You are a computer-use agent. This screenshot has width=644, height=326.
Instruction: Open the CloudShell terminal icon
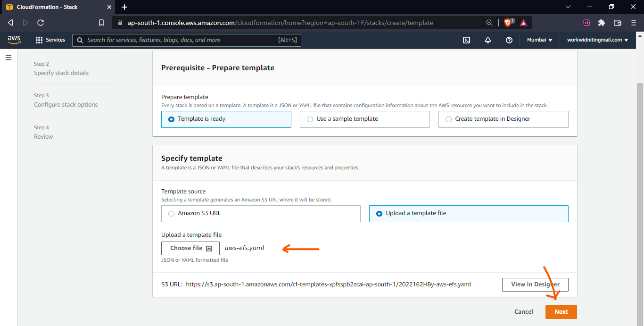coord(466,40)
